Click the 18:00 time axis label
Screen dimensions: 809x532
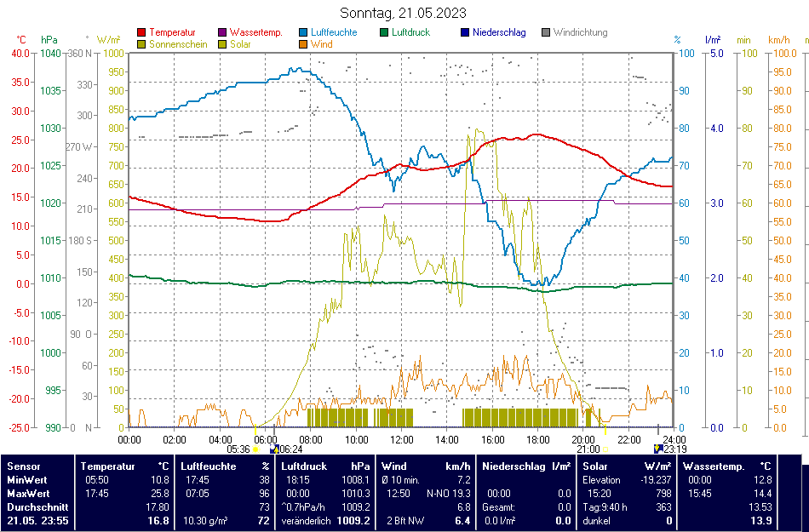pos(537,440)
